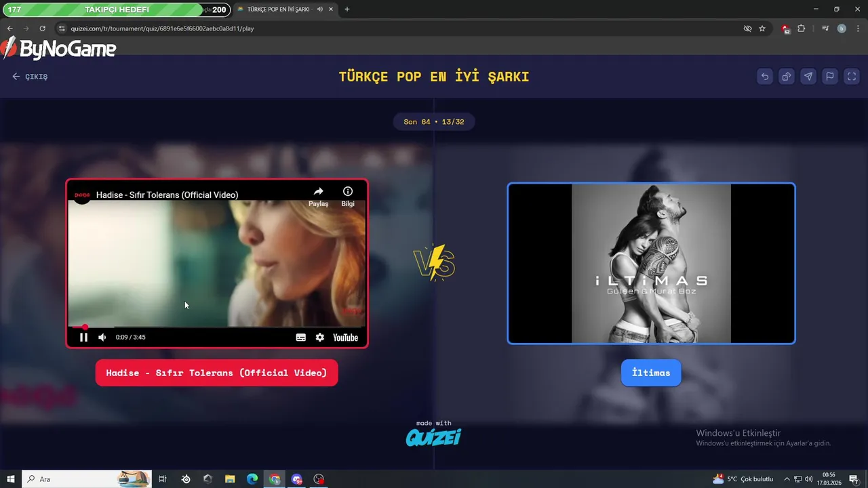Image resolution: width=868 pixels, height=488 pixels.
Task: Open the video on YouTube via logo
Action: coord(345,338)
